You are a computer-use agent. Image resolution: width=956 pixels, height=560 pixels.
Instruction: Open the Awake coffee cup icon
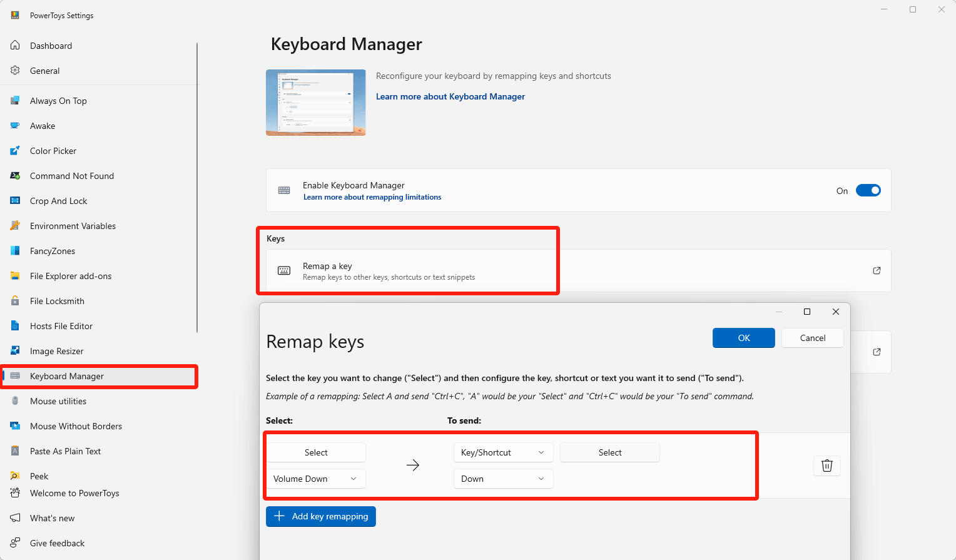(15, 126)
